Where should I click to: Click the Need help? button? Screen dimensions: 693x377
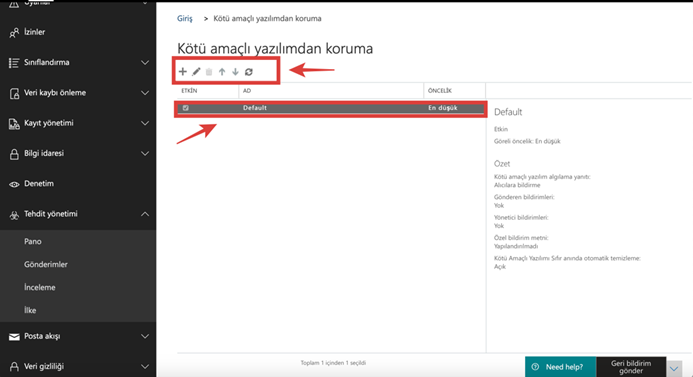(x=560, y=367)
